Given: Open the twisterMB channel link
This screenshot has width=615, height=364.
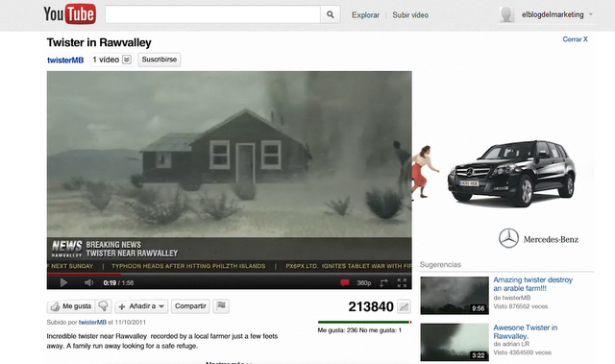Looking at the screenshot, I should 65,60.
